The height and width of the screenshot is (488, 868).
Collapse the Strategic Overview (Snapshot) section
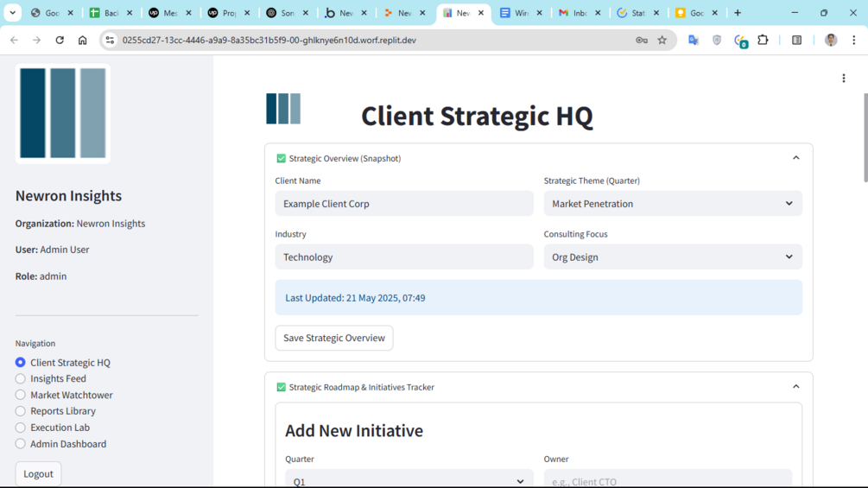(796, 158)
